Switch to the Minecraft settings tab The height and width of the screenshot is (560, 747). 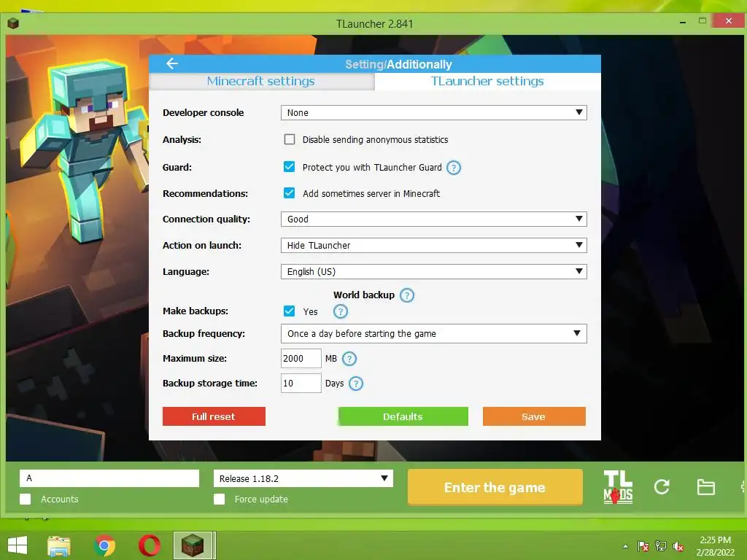[x=261, y=82]
